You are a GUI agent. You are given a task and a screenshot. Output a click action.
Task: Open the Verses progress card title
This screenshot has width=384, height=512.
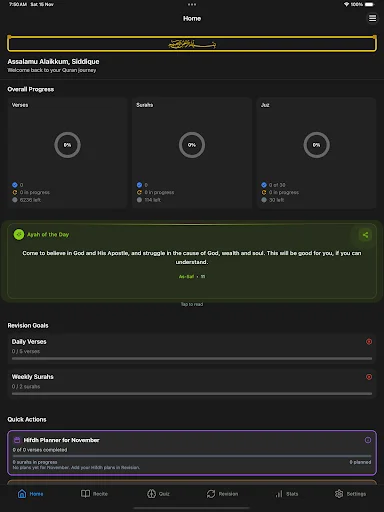point(20,105)
